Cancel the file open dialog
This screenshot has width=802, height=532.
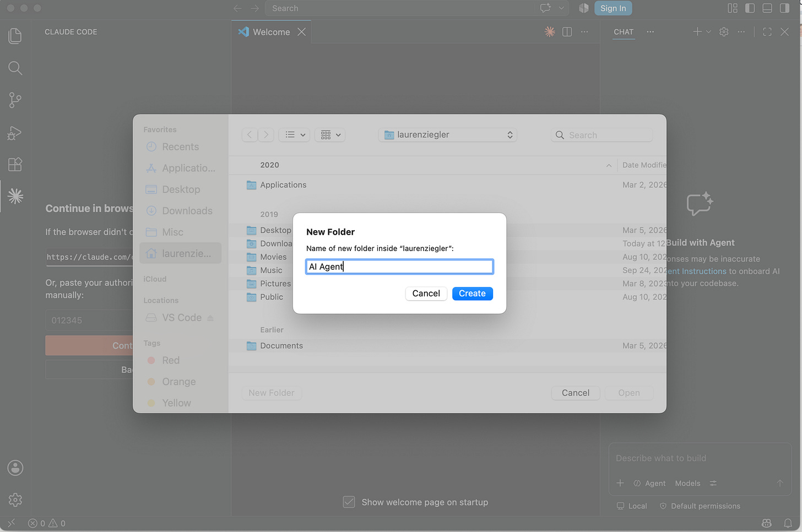pyautogui.click(x=576, y=393)
